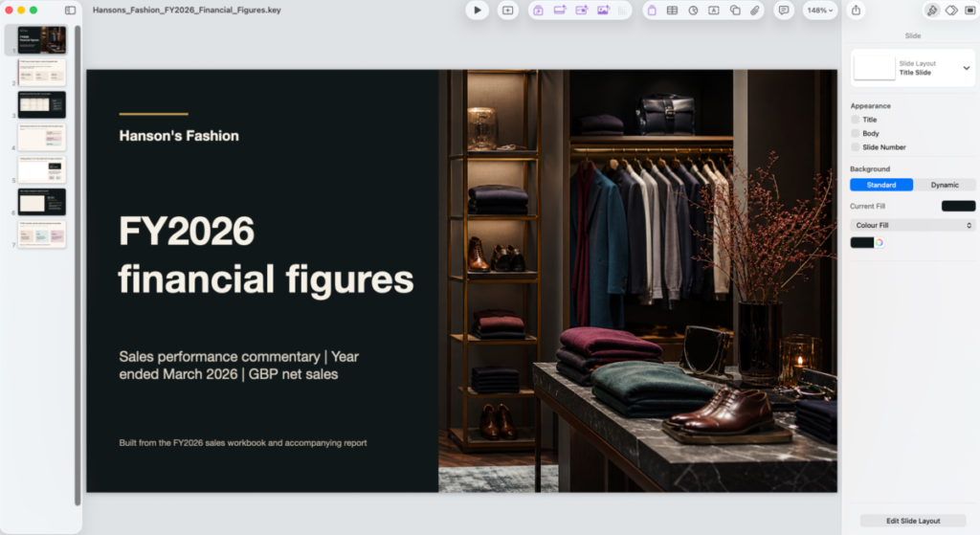Click the "Background" section label

(x=869, y=168)
